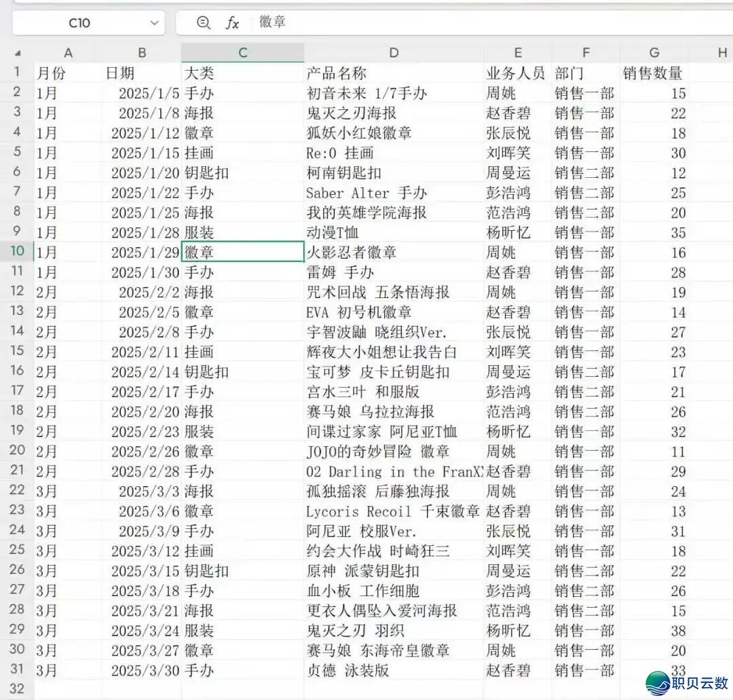Select cell Lycoris Recoil 千束徽章
Viewport: 733px width, 700px height.
394,511
